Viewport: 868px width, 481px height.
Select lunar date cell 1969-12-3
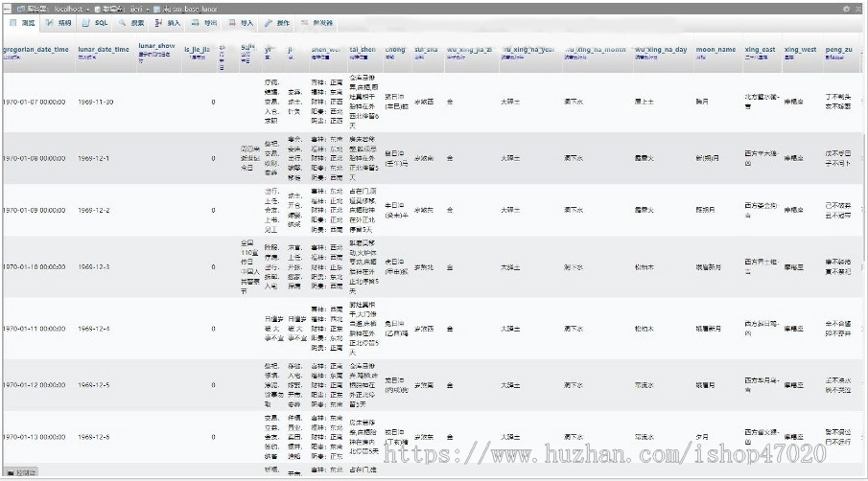click(x=94, y=267)
